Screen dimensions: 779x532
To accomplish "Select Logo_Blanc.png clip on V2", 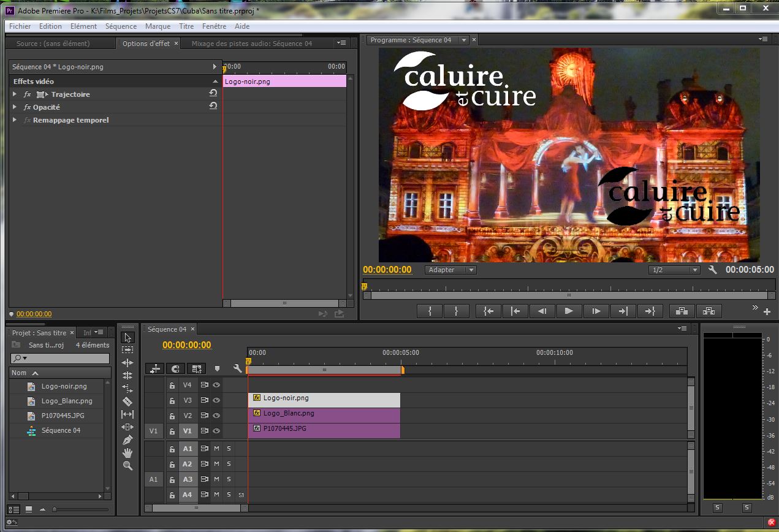I will point(324,416).
